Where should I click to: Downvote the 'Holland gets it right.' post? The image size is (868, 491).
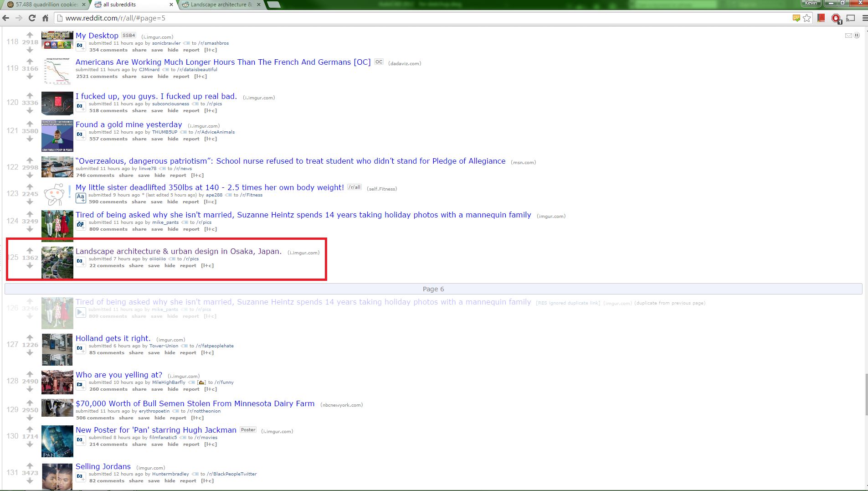click(30, 352)
